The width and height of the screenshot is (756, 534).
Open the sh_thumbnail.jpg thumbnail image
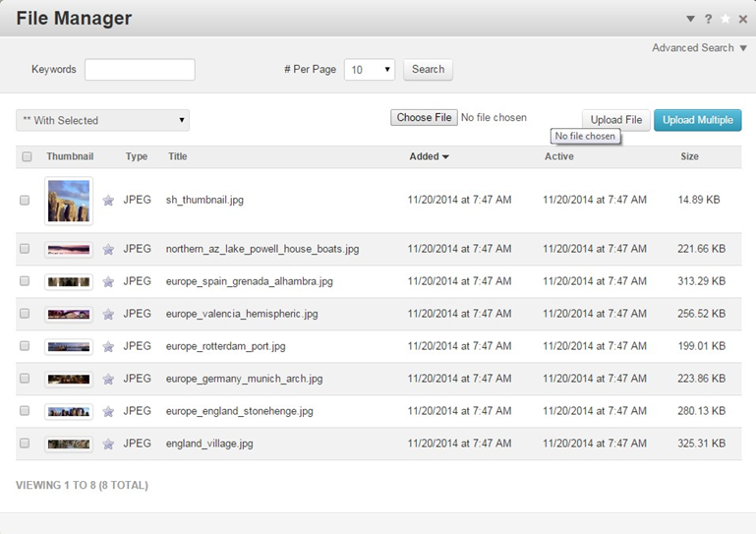69,200
